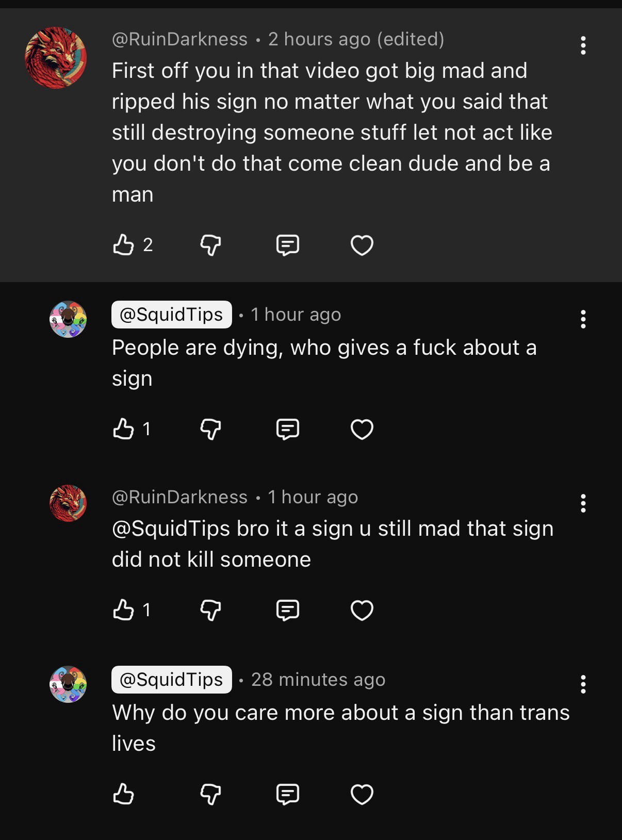Like the 'People are dying' reply

[x=123, y=429]
